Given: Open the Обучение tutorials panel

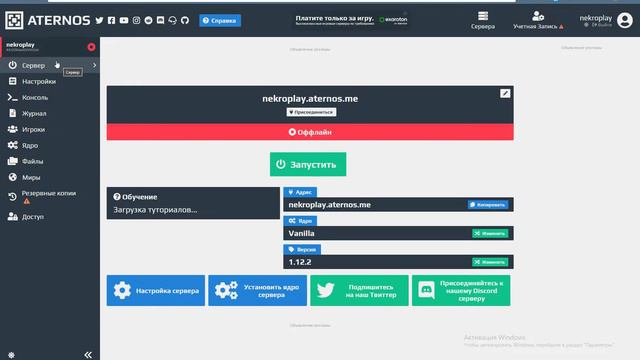Looking at the screenshot, I should [193, 203].
